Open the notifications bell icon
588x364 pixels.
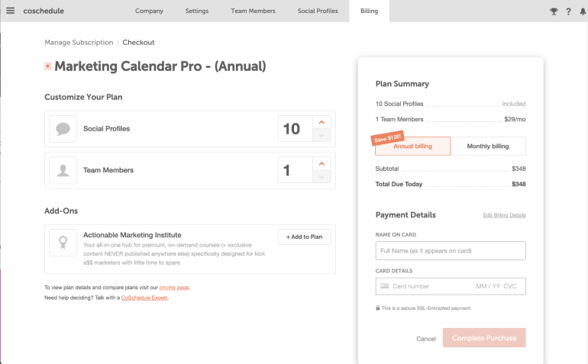(582, 11)
